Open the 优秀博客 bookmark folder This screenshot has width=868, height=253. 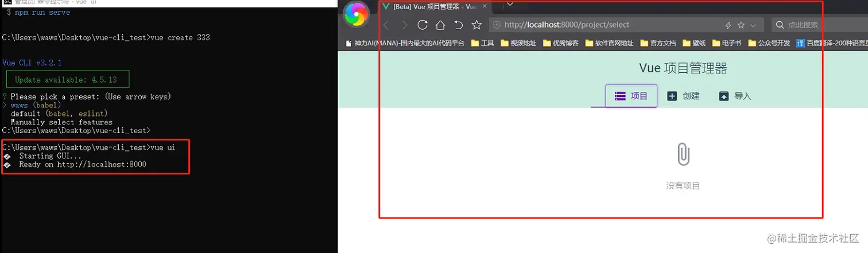click(560, 43)
